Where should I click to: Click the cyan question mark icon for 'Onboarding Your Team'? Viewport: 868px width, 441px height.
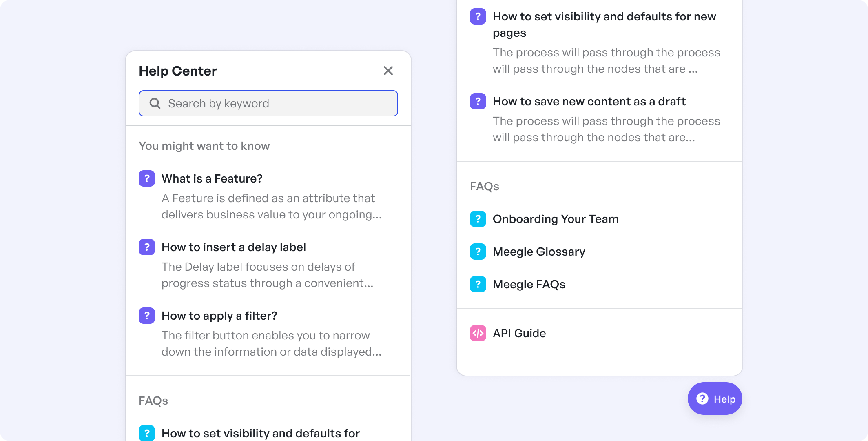[x=478, y=218]
